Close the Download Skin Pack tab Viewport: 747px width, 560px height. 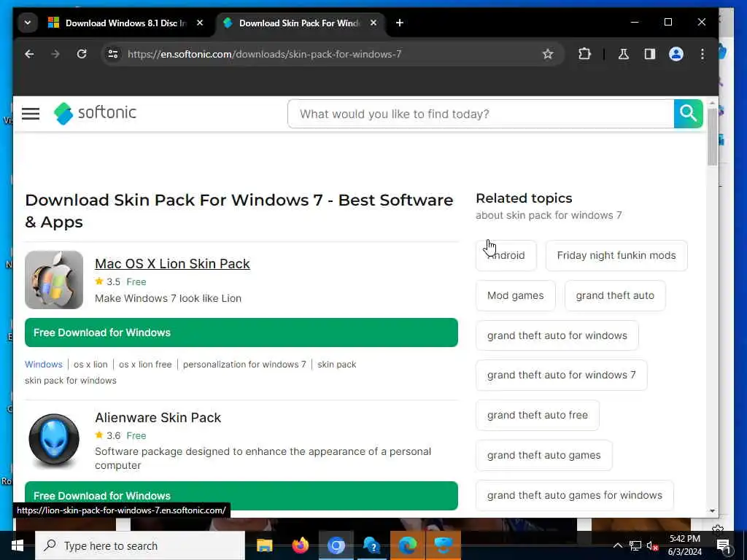click(x=373, y=23)
